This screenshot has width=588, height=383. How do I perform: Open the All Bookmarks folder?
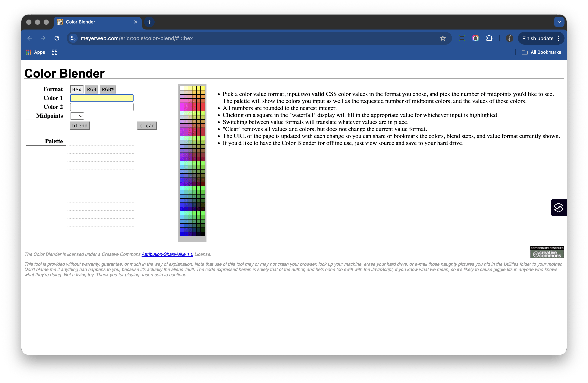point(541,52)
